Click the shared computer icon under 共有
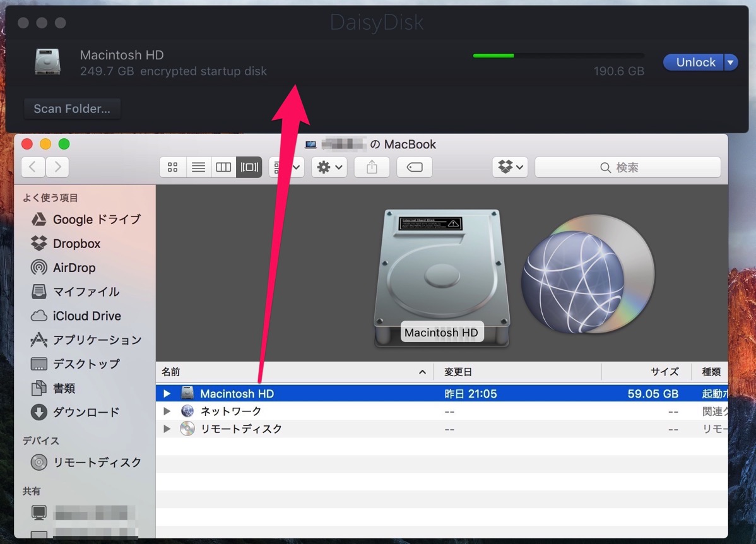Image resolution: width=756 pixels, height=544 pixels. (x=38, y=512)
